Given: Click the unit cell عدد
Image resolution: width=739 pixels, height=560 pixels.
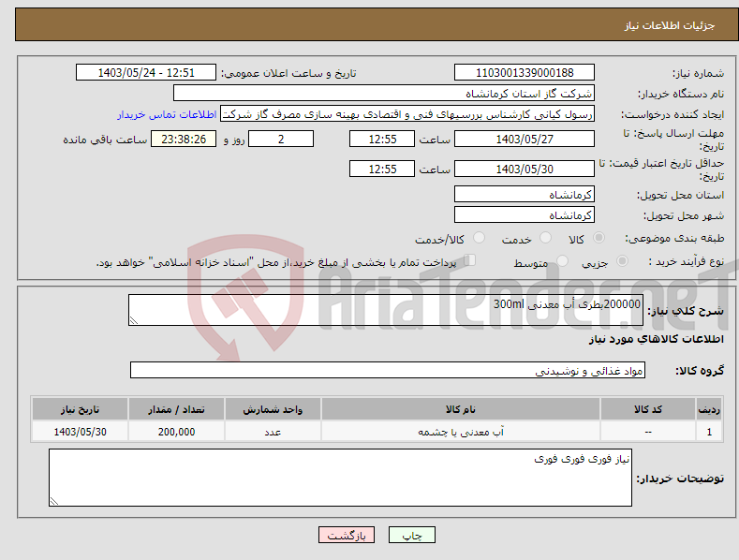Looking at the screenshot, I should (x=273, y=432).
